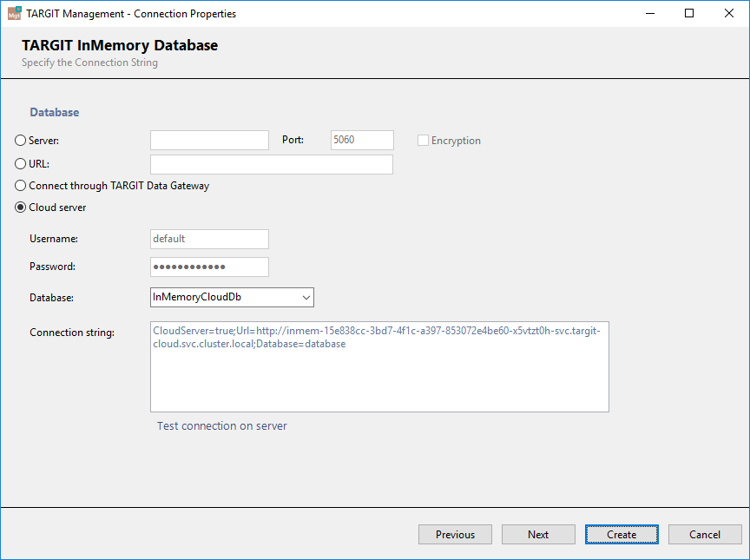Toggle the Encryption checkbox
The image size is (750, 560).
click(x=423, y=140)
